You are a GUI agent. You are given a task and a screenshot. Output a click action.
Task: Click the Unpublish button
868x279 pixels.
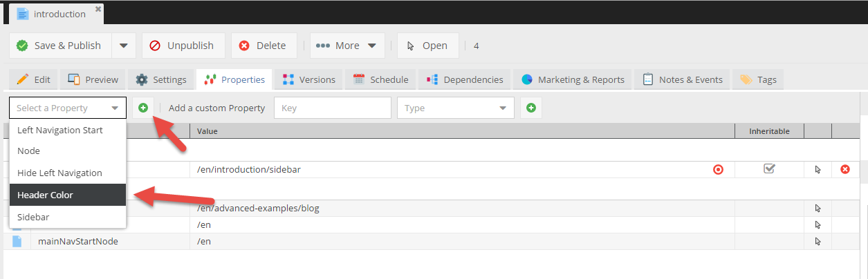click(183, 46)
